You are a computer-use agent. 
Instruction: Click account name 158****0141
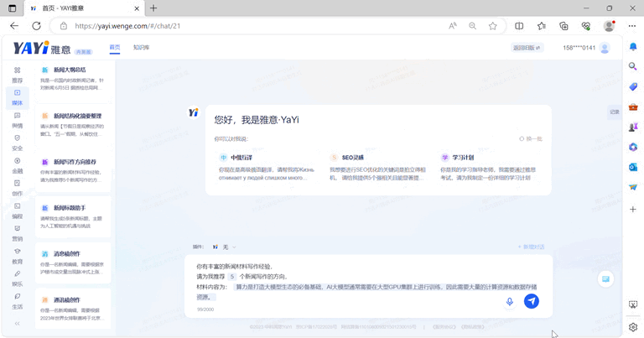pyautogui.click(x=579, y=48)
